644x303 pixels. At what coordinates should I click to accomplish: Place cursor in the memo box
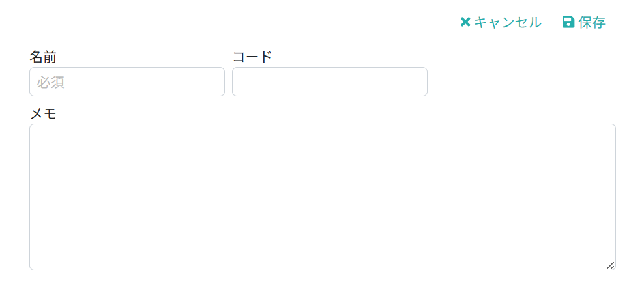[323, 197]
